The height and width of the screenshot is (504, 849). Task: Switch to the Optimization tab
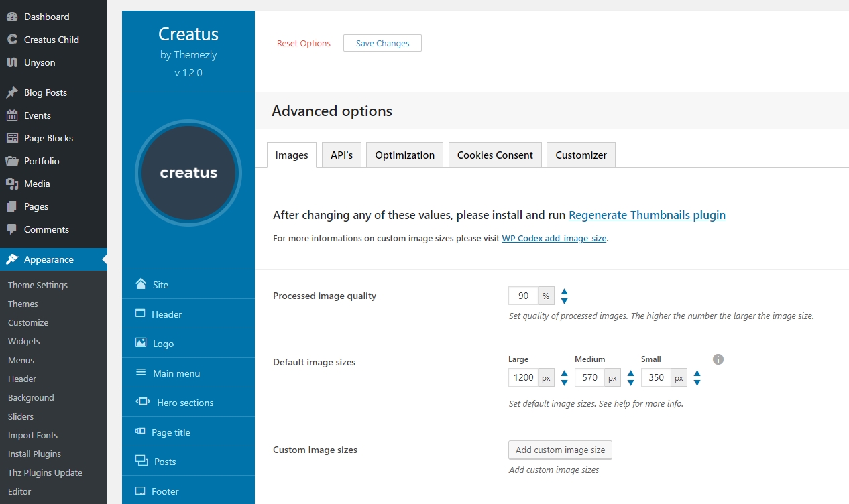[404, 155]
